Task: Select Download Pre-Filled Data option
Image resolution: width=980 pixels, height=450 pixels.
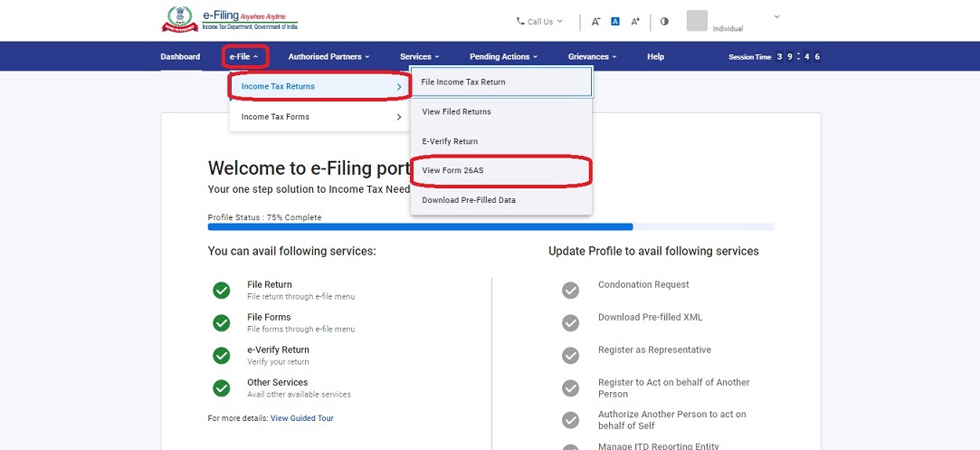Action: [x=469, y=200]
